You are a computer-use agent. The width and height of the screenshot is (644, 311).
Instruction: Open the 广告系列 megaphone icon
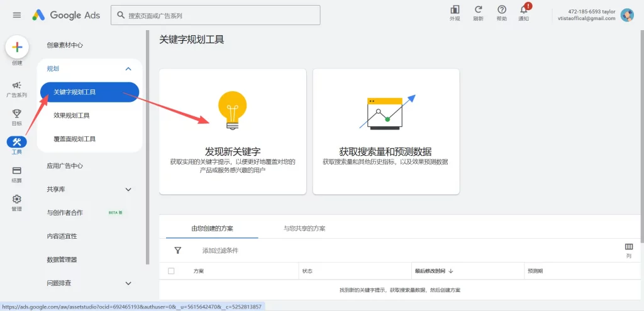tap(17, 85)
